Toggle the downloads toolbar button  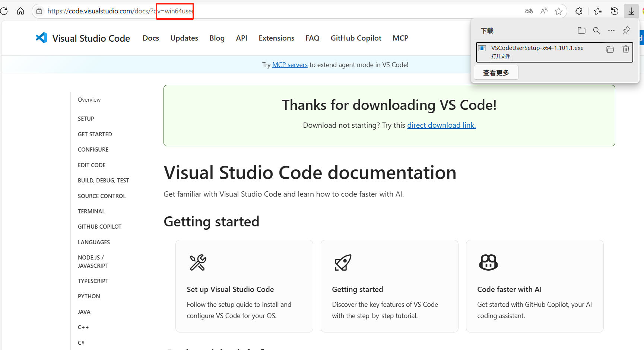(631, 11)
